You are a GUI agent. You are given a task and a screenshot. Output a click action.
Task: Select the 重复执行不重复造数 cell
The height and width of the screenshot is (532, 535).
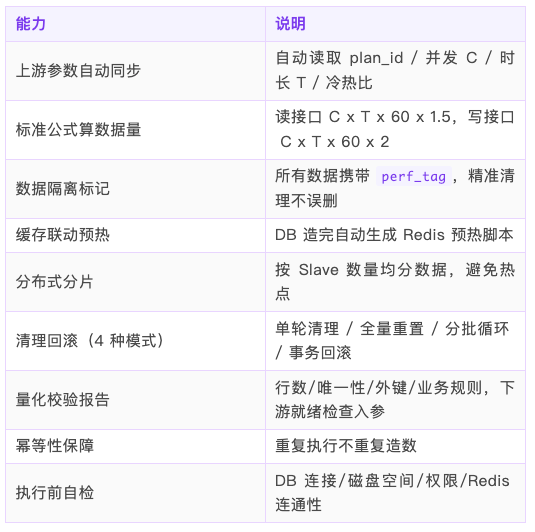pyautogui.click(x=395, y=446)
